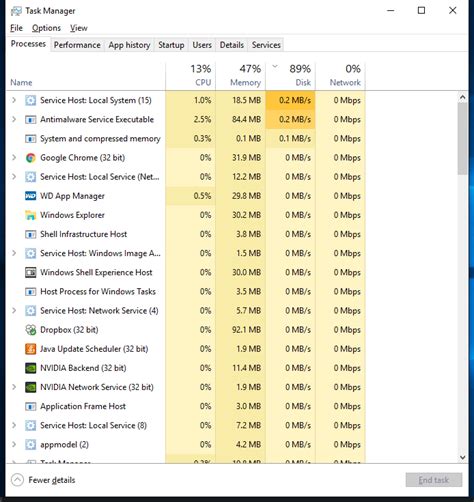This screenshot has width=474, height=502.
Task: Open the File menu
Action: click(16, 28)
